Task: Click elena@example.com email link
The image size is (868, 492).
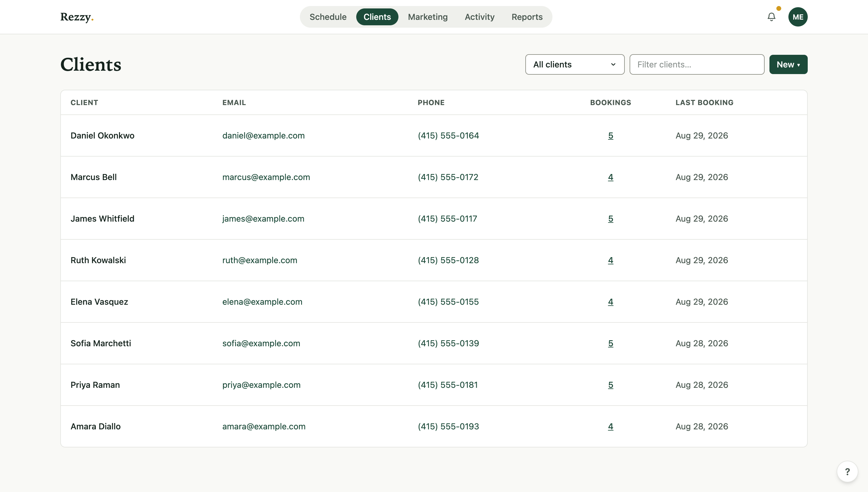Action: (x=262, y=302)
